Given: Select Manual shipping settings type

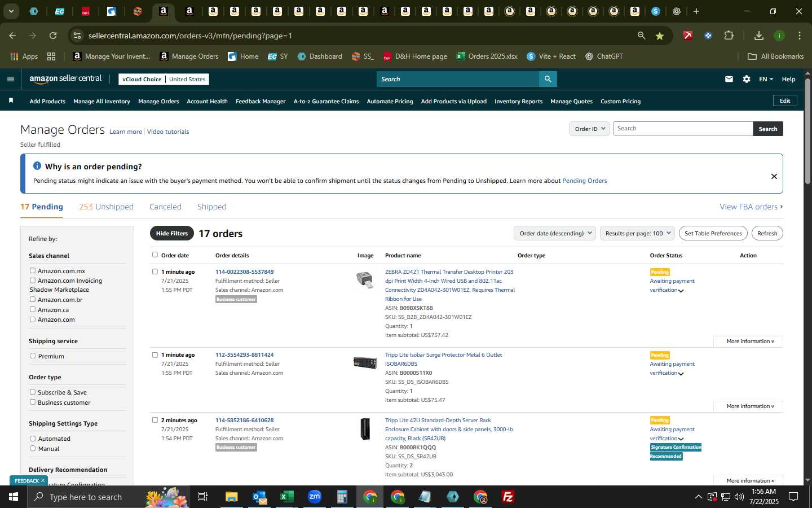Looking at the screenshot, I should (33, 449).
